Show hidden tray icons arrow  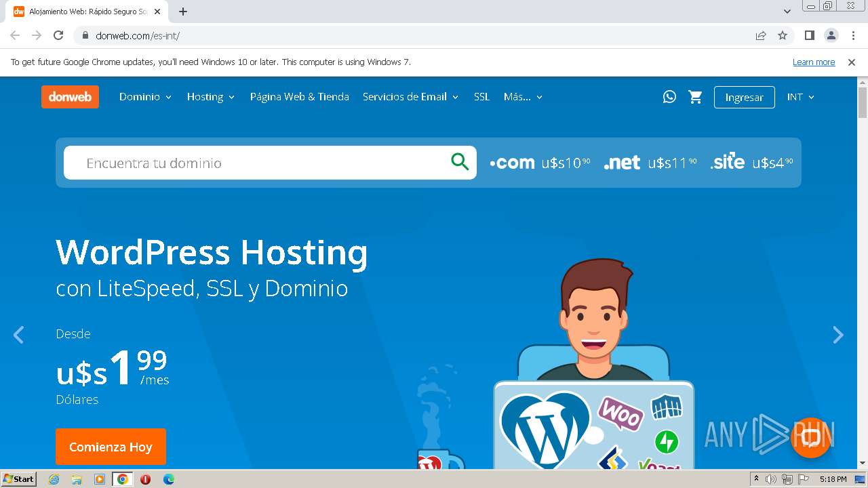(x=756, y=479)
